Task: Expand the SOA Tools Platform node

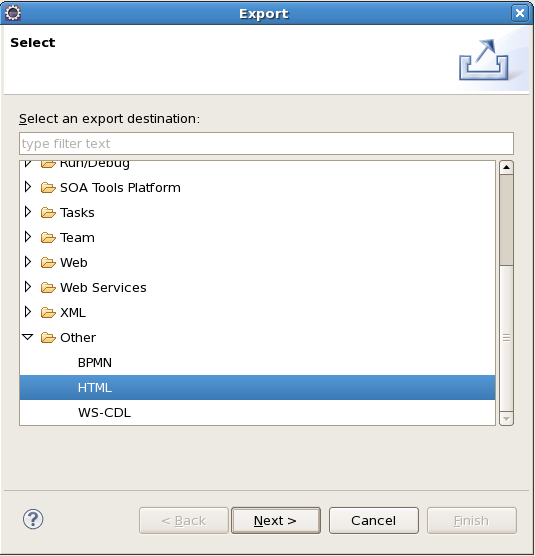Action: point(28,187)
